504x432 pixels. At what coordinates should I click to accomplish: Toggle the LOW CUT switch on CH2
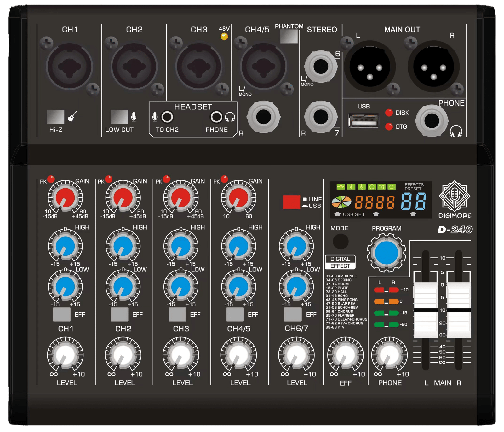[119, 117]
